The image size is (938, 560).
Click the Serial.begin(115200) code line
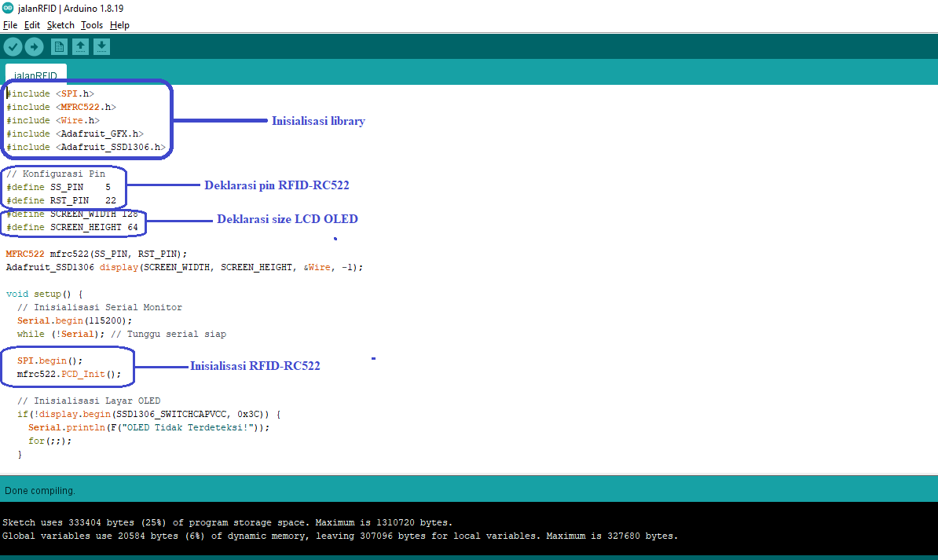(75, 320)
